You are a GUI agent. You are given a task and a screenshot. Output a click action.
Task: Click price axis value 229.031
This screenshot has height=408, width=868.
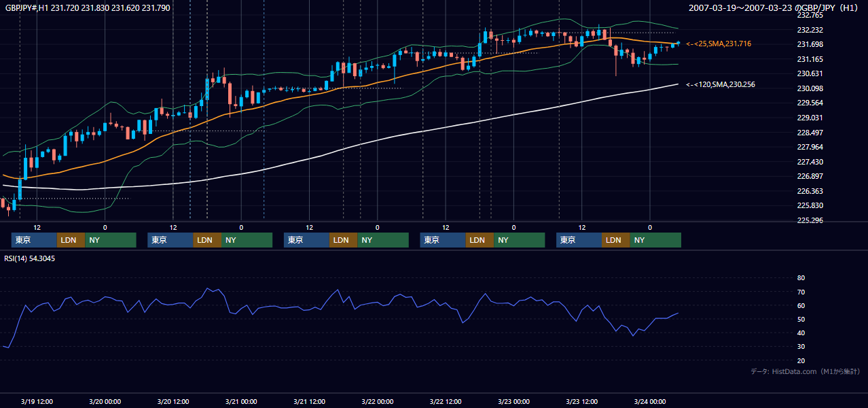click(810, 118)
